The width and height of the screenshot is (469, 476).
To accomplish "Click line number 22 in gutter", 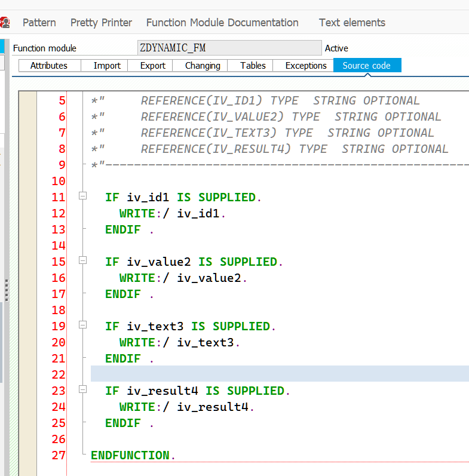I will (x=59, y=374).
